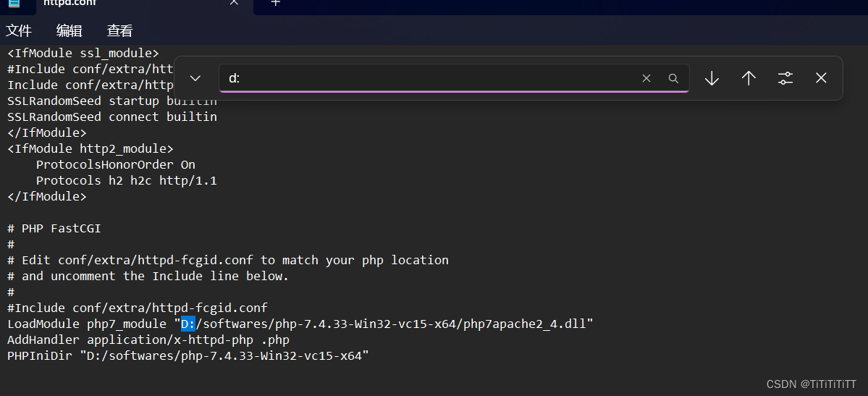Click 'SSLRandomSeed connect builtin' line
Viewport: 868px width, 396px height.
pyautogui.click(x=111, y=117)
